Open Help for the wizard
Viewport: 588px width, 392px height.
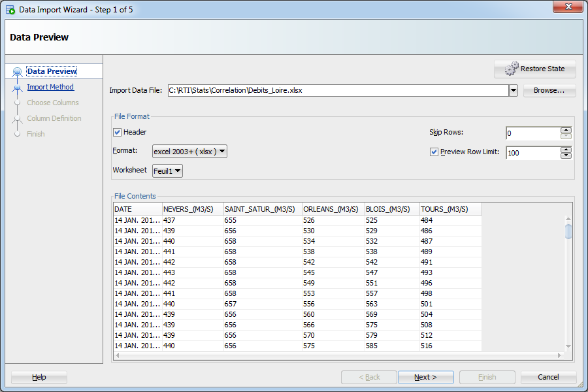(x=39, y=377)
